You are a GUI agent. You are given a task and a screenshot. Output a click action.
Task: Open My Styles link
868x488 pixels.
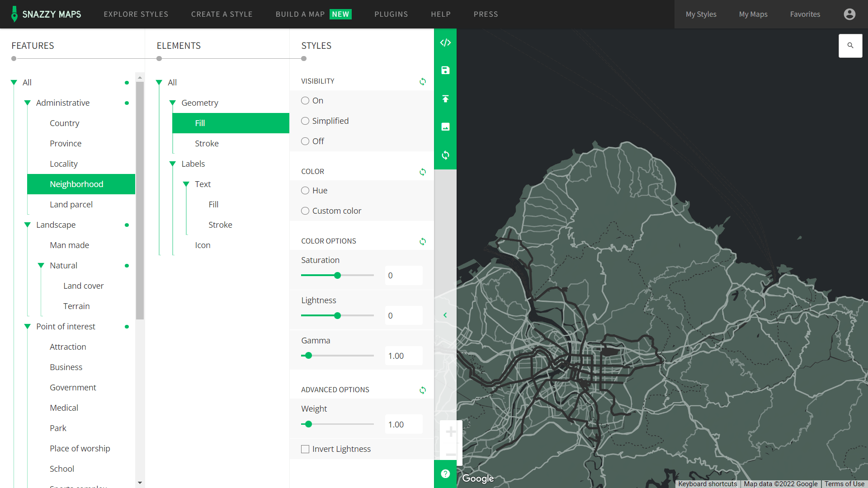tap(701, 14)
